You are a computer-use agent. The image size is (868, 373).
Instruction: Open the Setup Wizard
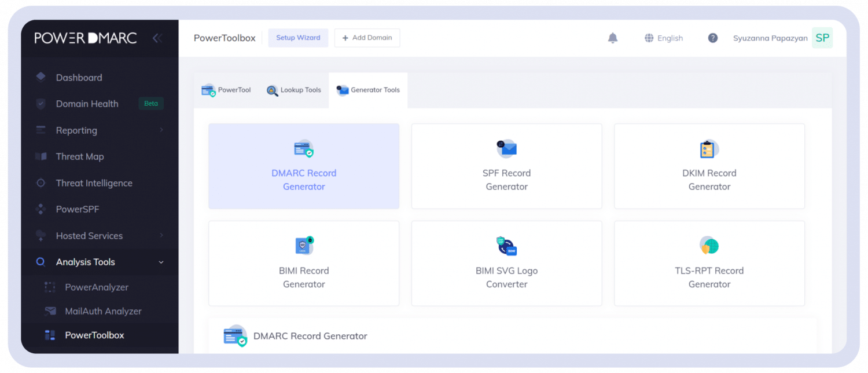[298, 38]
